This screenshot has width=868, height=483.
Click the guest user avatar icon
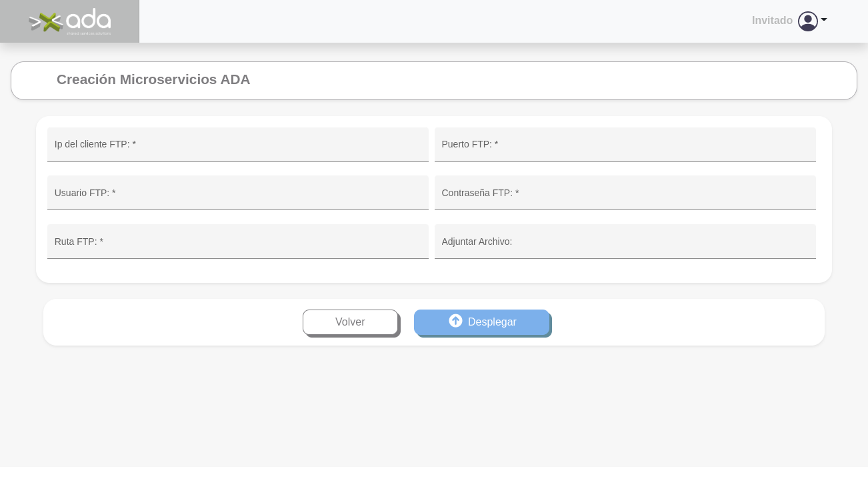(x=807, y=21)
